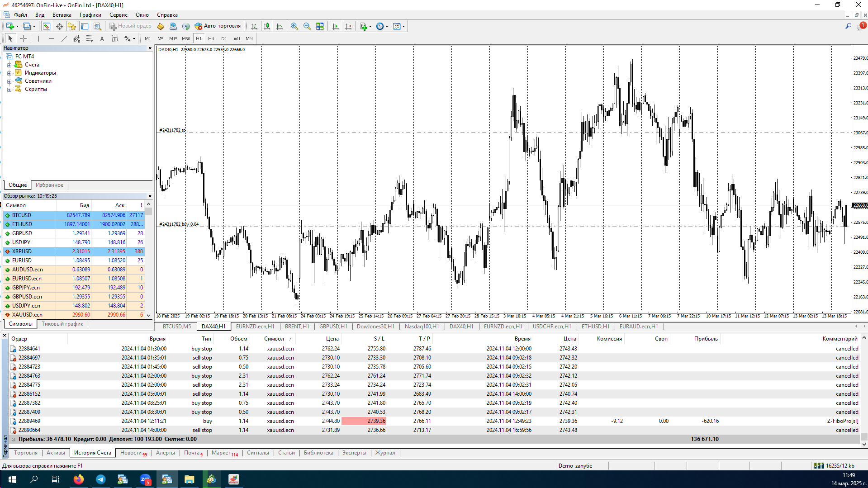This screenshot has height=488, width=868.
Task: Click the zoom in magnifier icon
Action: pos(294,26)
